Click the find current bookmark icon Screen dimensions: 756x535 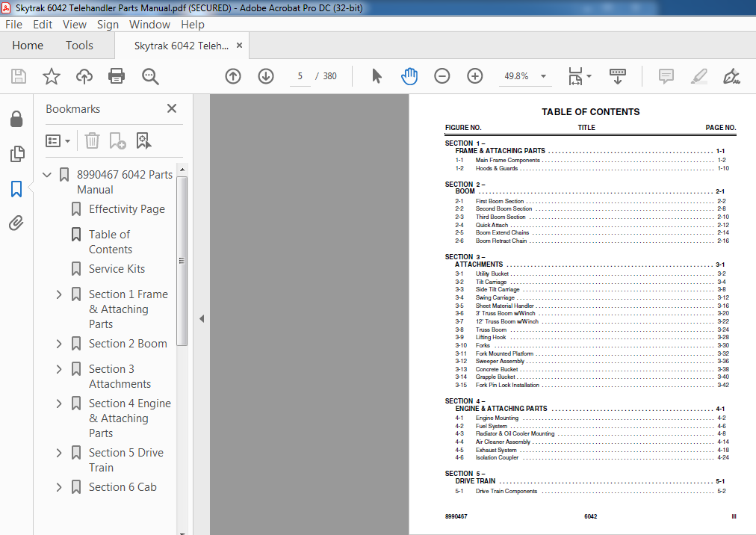coord(143,141)
